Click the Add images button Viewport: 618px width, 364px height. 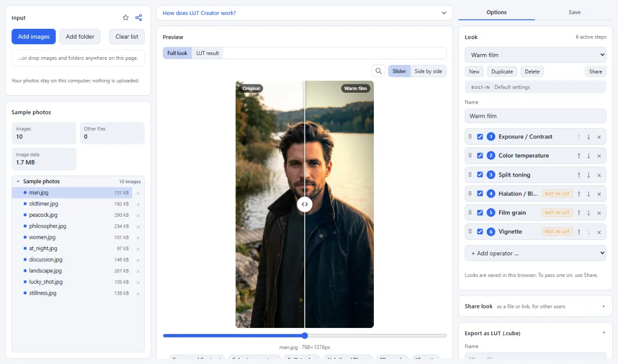34,37
